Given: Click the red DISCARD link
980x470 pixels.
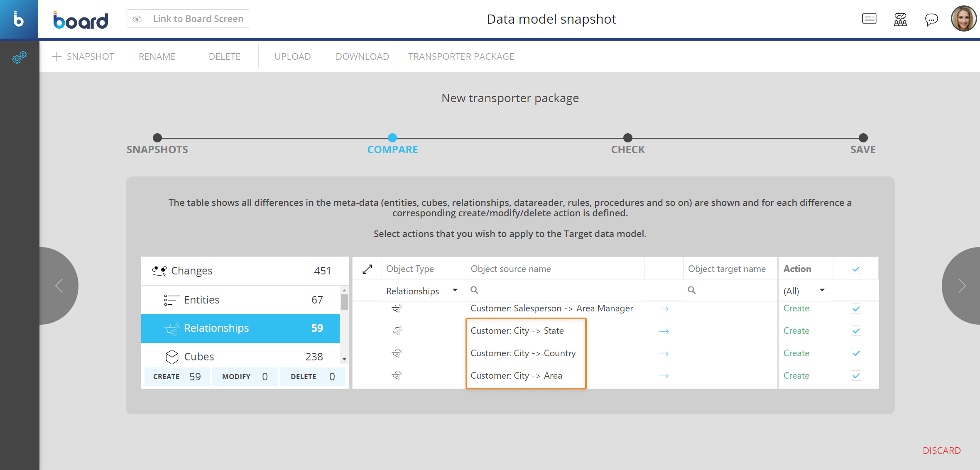Looking at the screenshot, I should [942, 450].
